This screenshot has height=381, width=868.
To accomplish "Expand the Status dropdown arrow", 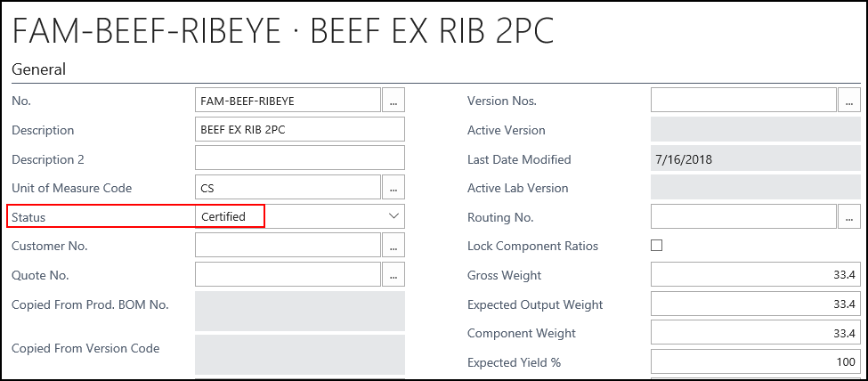I will (x=393, y=216).
